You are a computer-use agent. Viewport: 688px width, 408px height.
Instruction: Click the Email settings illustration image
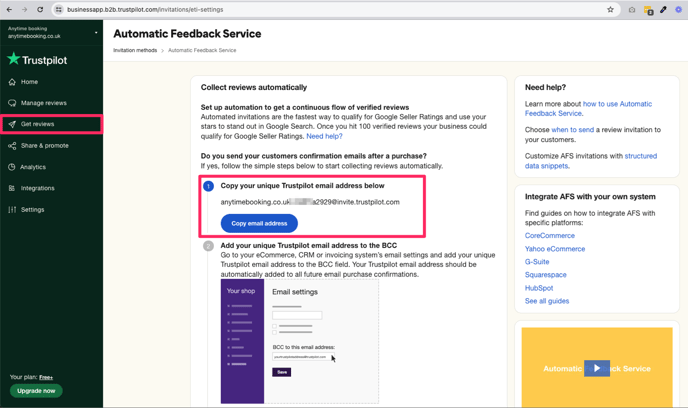(300, 341)
